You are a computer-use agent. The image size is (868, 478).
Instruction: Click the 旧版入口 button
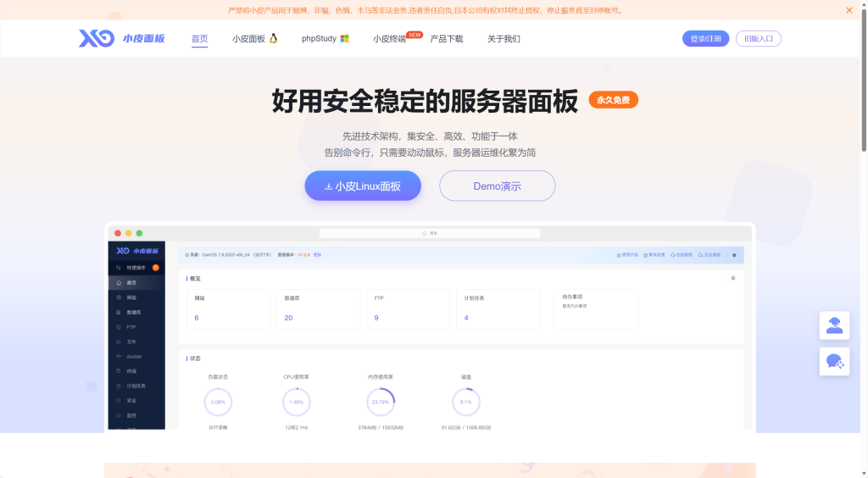tap(759, 38)
